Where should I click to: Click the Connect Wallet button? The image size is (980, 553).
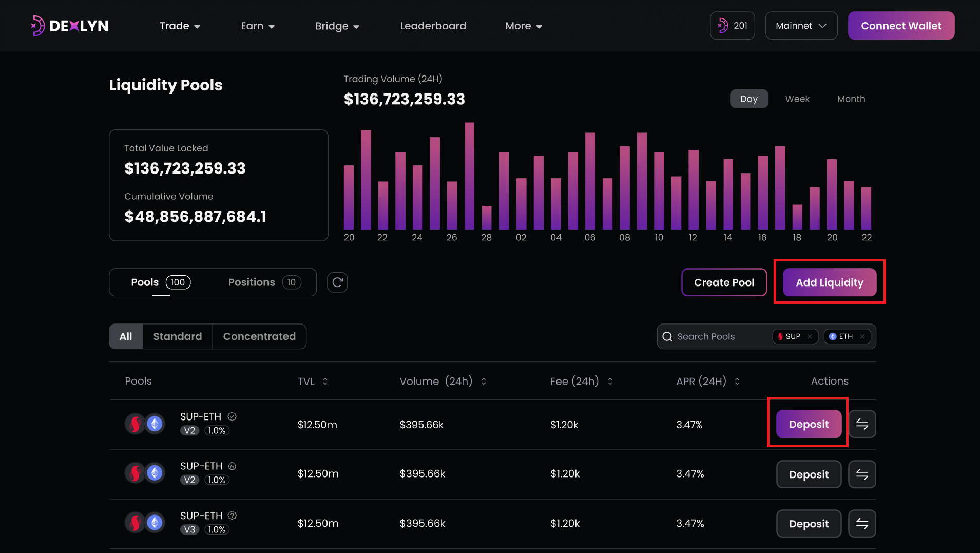(x=900, y=25)
